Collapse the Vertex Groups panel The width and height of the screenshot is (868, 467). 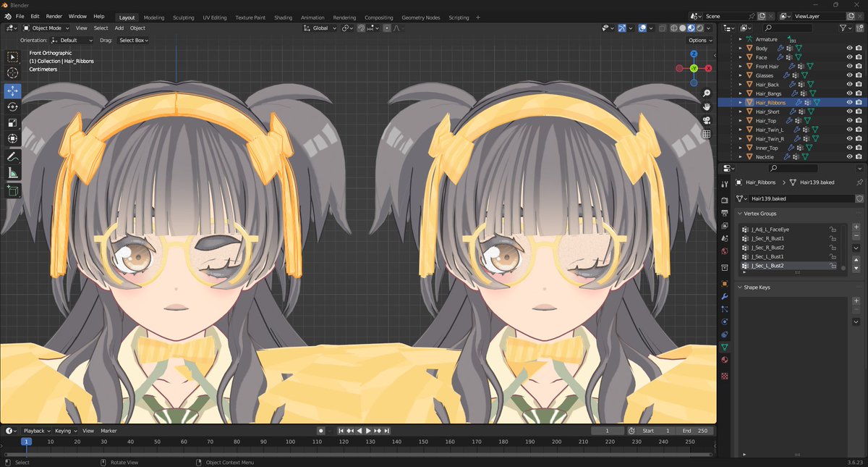740,214
